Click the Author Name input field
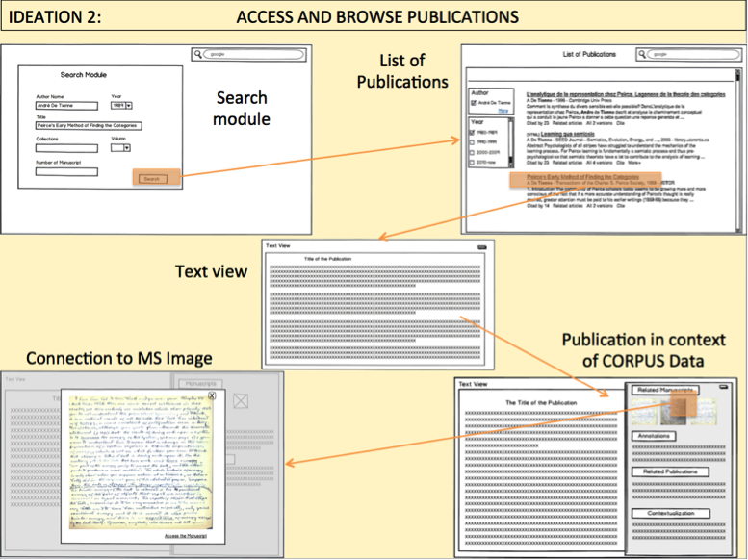 66,106
